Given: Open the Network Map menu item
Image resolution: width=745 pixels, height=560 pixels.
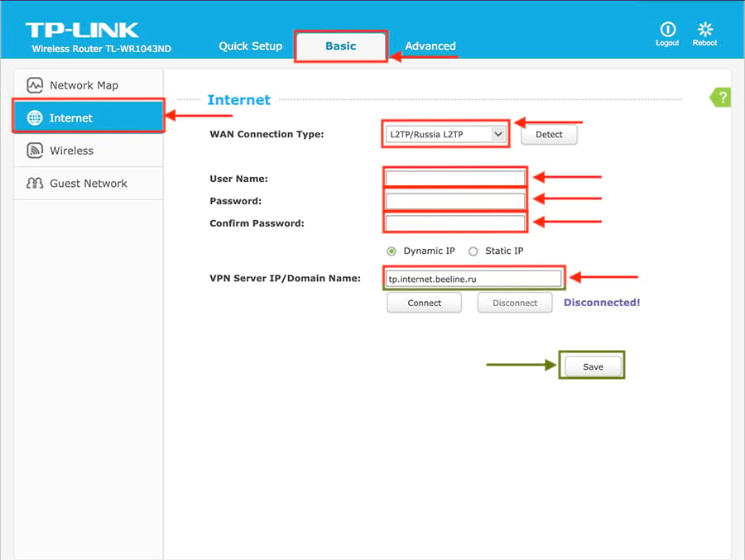Looking at the screenshot, I should click(89, 85).
